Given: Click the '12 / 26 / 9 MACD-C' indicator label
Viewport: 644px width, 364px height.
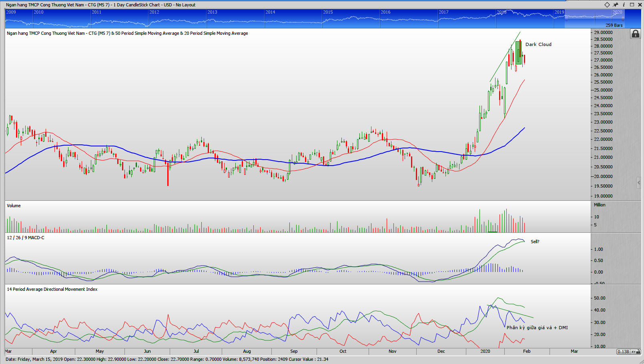Looking at the screenshot, I should (26, 238).
